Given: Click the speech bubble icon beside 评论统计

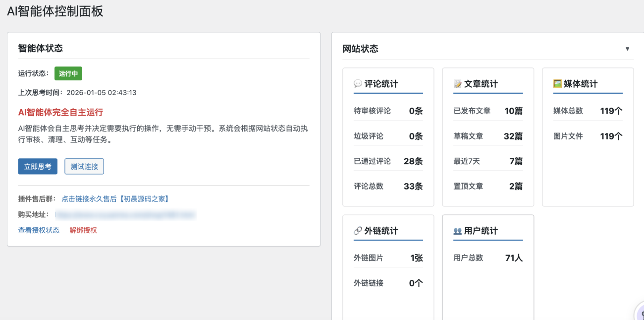Looking at the screenshot, I should [358, 84].
